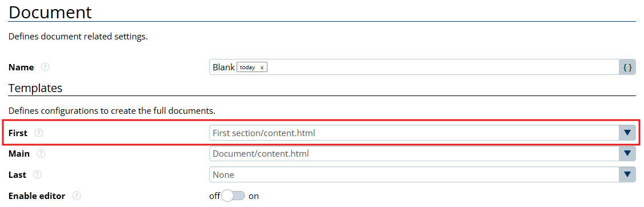The height and width of the screenshot is (207, 644).
Task: Click the Document page heading
Action: (50, 12)
